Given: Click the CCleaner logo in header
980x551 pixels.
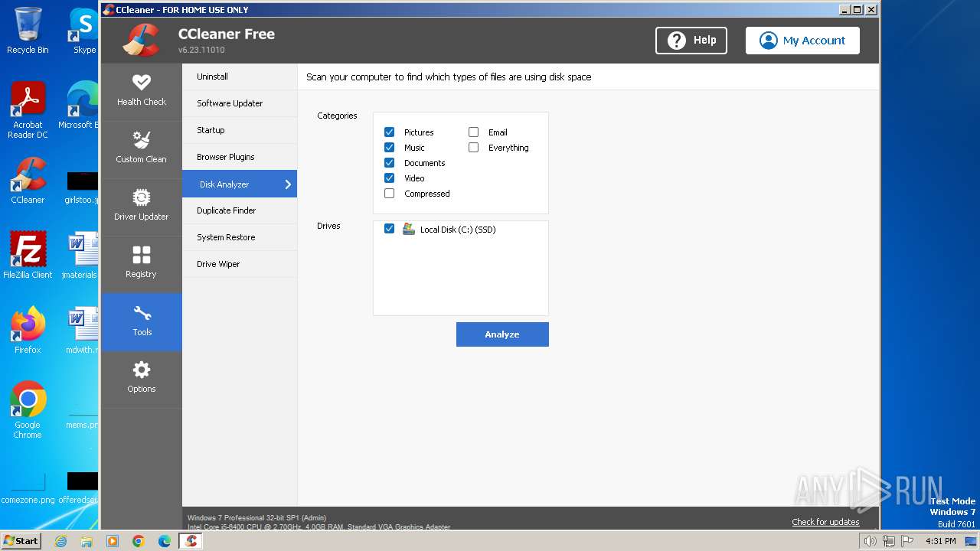Looking at the screenshot, I should pyautogui.click(x=142, y=41).
